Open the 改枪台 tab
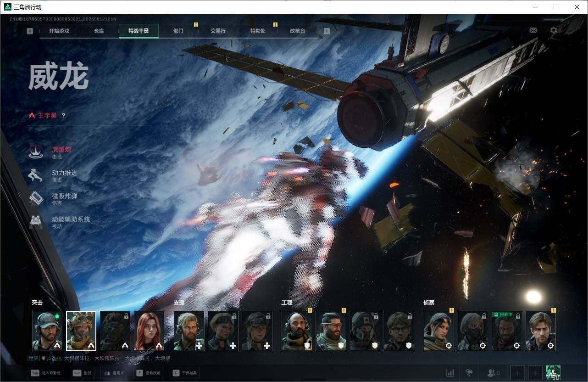The image size is (588, 382). pos(297,31)
